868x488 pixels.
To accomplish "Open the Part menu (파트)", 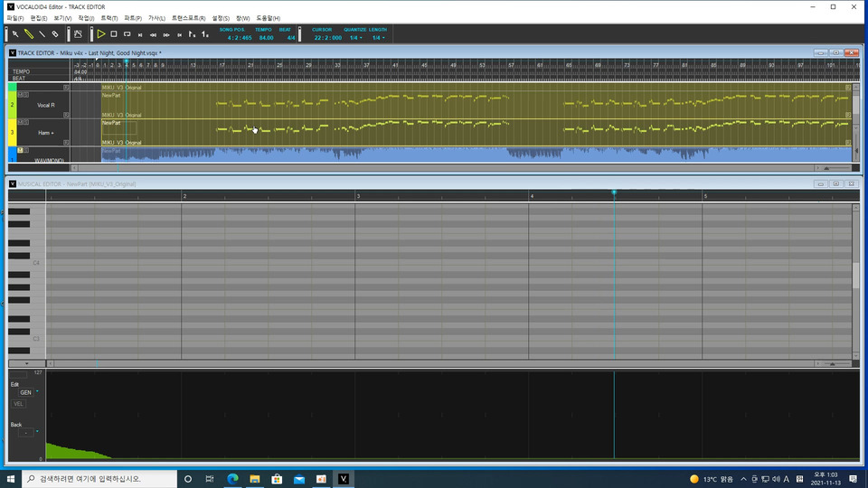I will click(x=133, y=18).
